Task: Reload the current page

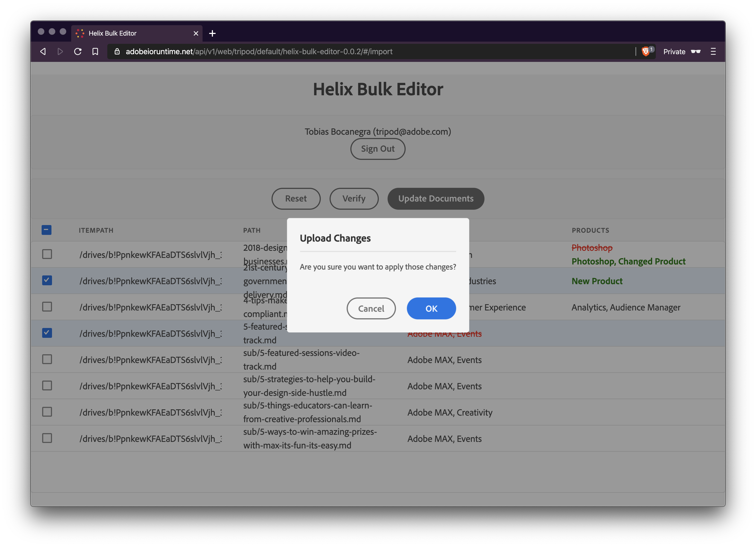Action: pyautogui.click(x=78, y=51)
